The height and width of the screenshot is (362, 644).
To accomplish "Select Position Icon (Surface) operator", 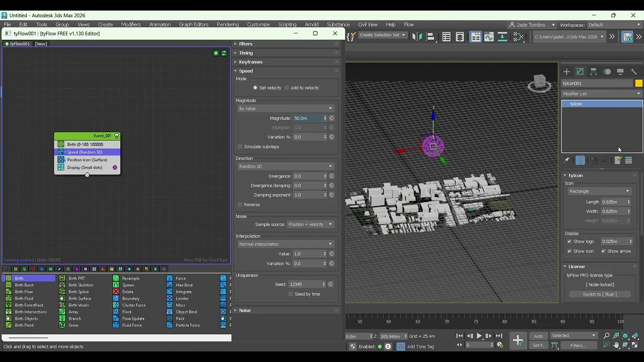I will tap(87, 160).
